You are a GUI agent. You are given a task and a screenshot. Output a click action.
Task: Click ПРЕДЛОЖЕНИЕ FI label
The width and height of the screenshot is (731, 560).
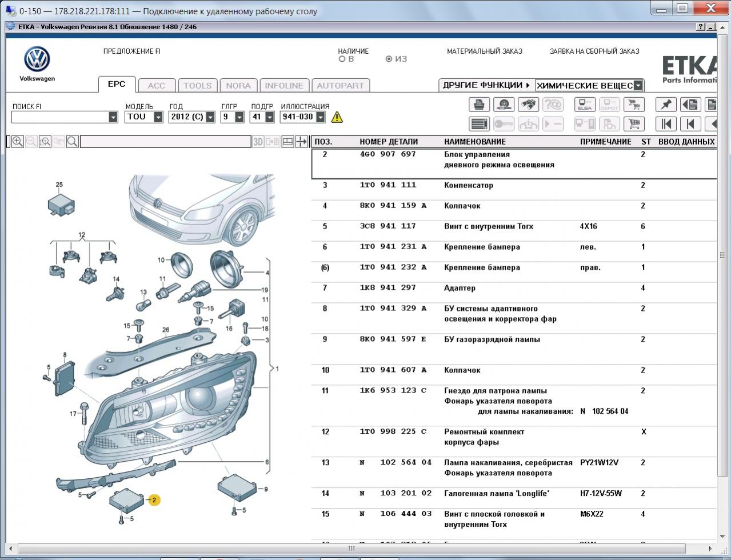click(x=132, y=51)
